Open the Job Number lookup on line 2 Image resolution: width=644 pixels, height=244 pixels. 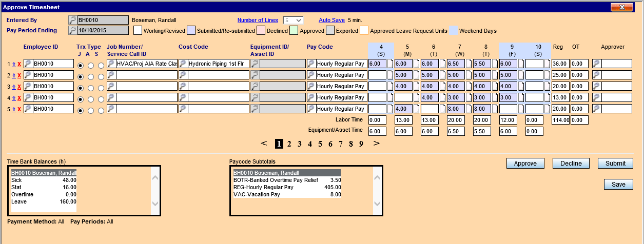[x=111, y=75]
